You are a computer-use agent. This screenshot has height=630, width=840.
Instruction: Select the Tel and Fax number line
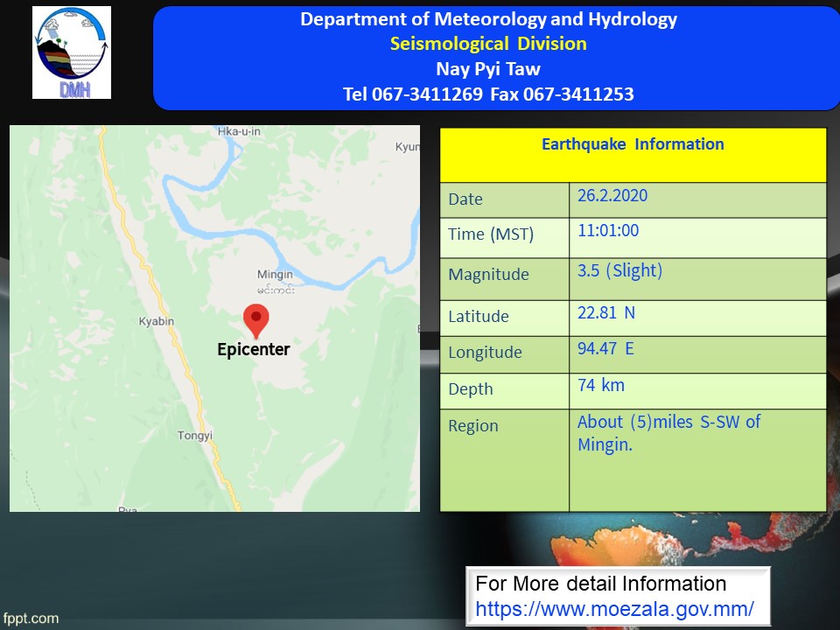[488, 94]
